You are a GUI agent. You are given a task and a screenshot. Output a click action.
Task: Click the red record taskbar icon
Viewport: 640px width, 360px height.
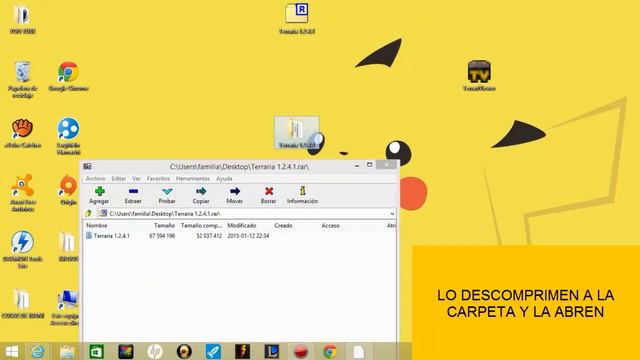(x=301, y=351)
